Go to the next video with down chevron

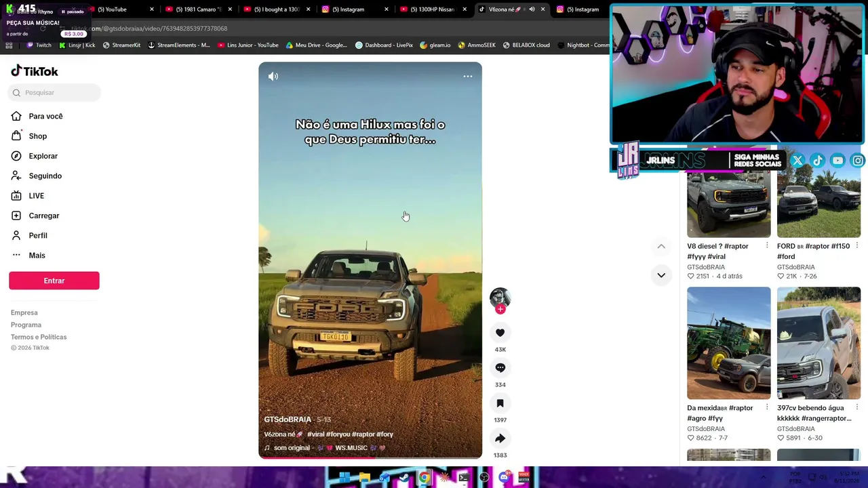[x=661, y=275]
